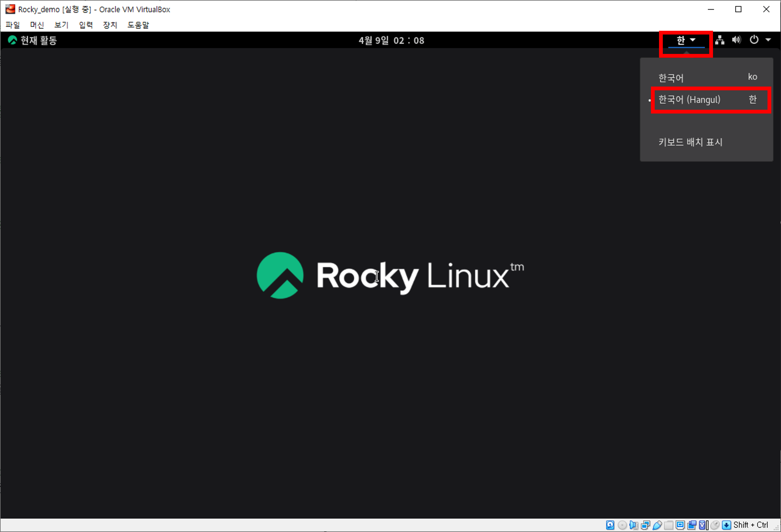The height and width of the screenshot is (532, 781).
Task: Select the 한국어 ko keyboard layout
Action: pos(706,78)
